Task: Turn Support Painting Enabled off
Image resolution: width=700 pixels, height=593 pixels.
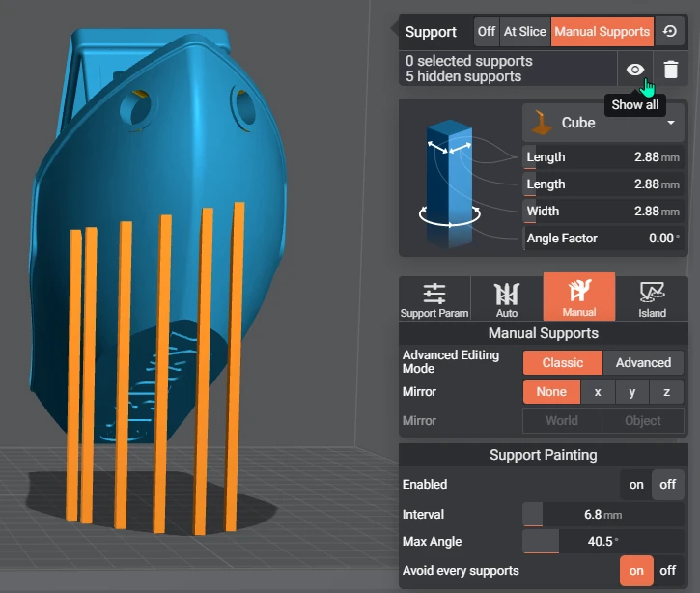Action: coord(667,485)
